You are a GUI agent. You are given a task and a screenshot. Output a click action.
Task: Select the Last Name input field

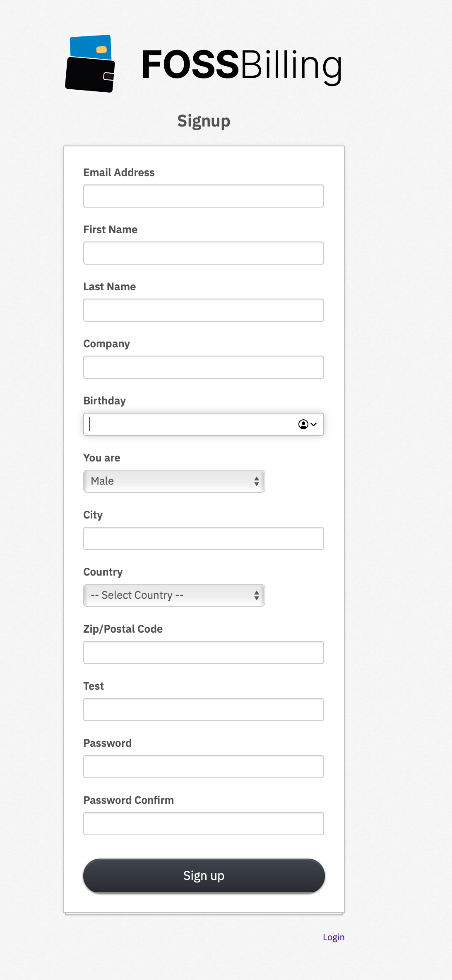(x=203, y=310)
